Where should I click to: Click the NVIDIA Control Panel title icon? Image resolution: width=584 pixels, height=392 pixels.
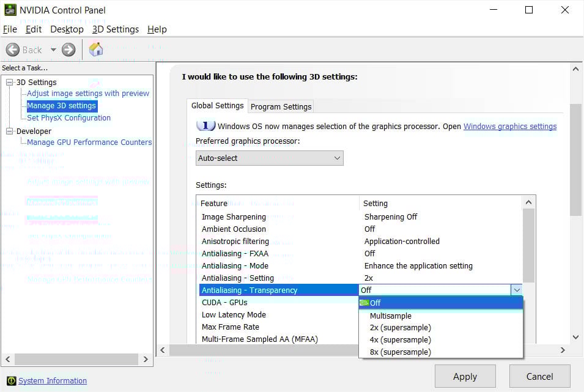(x=10, y=10)
